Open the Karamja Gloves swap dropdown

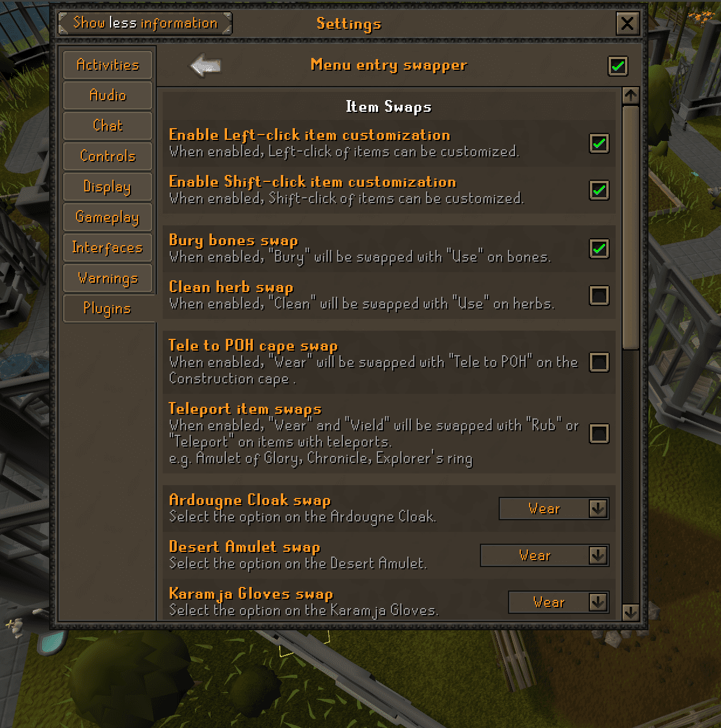coord(559,602)
